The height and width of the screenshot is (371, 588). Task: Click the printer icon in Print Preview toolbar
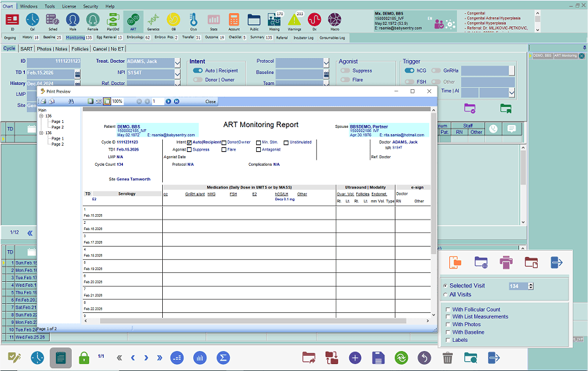[x=43, y=102]
